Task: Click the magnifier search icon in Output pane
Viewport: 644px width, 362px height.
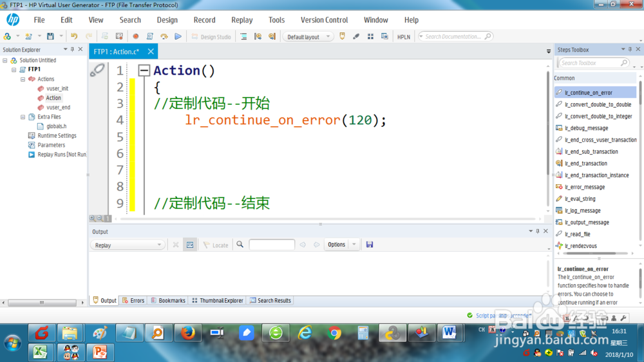Action: pos(240,245)
